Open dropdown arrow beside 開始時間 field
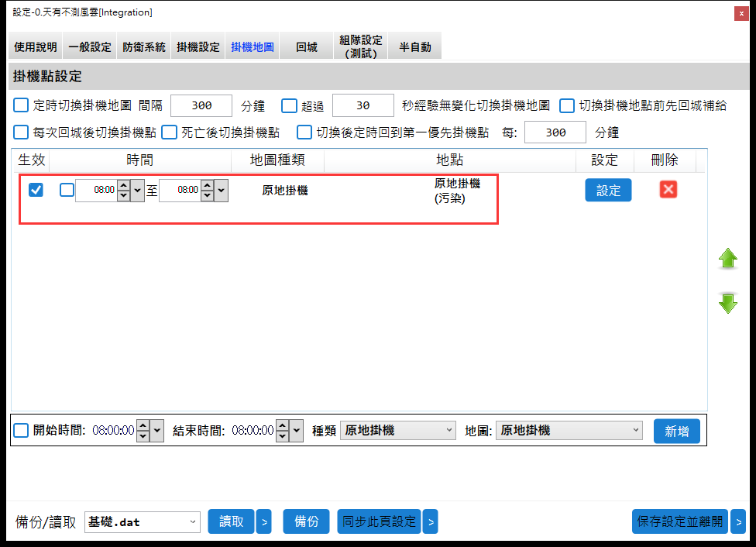Viewport: 756px width, 547px height. pyautogui.click(x=157, y=431)
